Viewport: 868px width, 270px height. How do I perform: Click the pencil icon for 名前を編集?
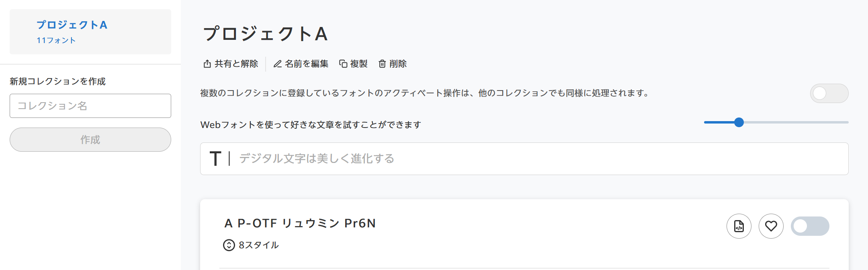click(x=277, y=64)
